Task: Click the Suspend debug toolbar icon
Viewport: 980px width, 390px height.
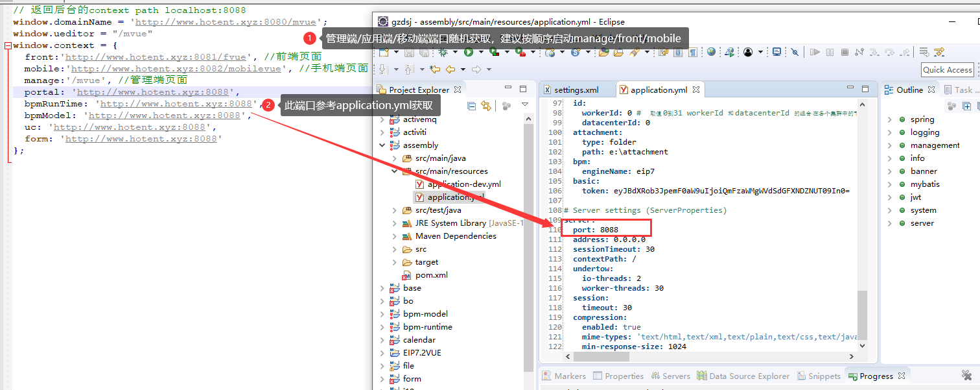Action: (x=830, y=52)
